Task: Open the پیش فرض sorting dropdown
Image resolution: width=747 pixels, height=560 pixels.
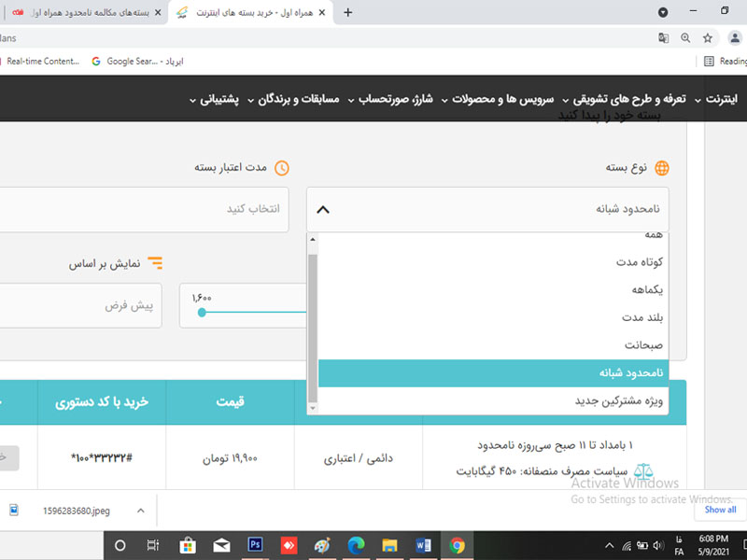Action: click(x=80, y=305)
